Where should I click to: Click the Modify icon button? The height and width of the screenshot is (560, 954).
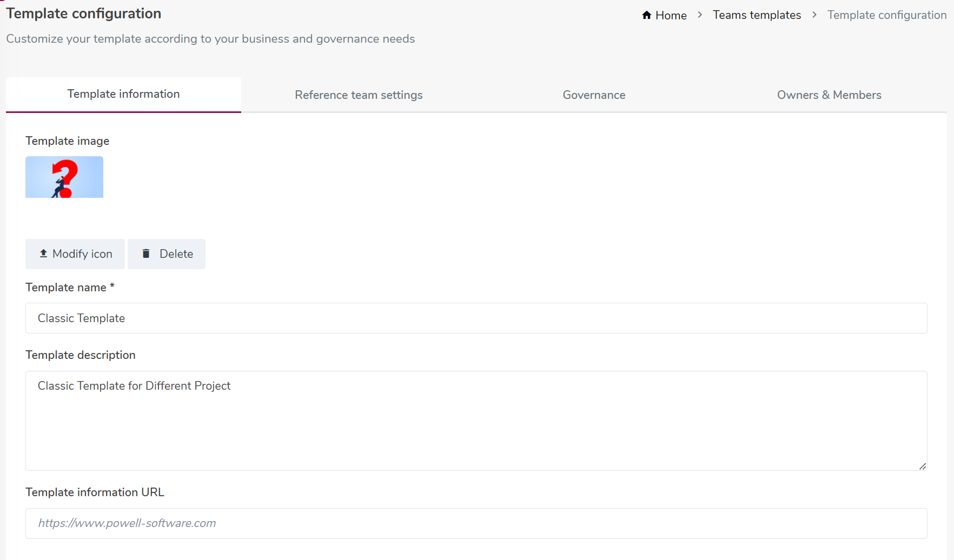pos(75,254)
